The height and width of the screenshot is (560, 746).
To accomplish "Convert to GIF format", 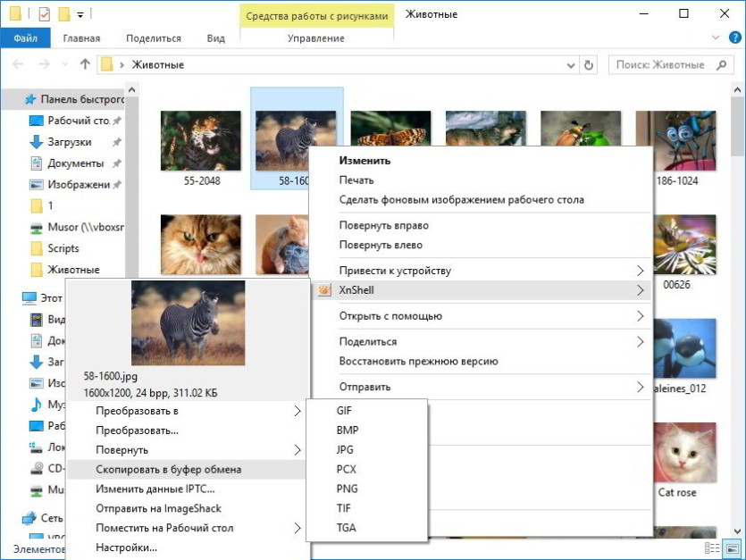I will (x=344, y=411).
